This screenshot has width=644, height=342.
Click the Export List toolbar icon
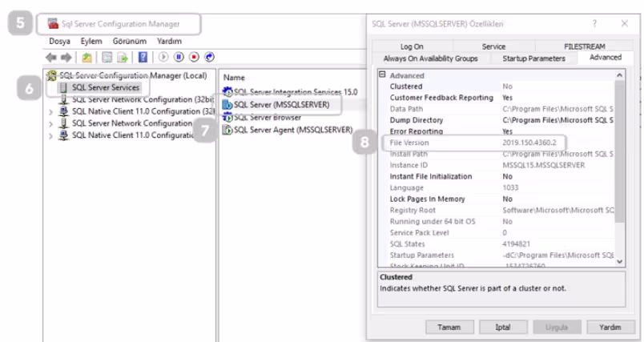click(x=123, y=58)
